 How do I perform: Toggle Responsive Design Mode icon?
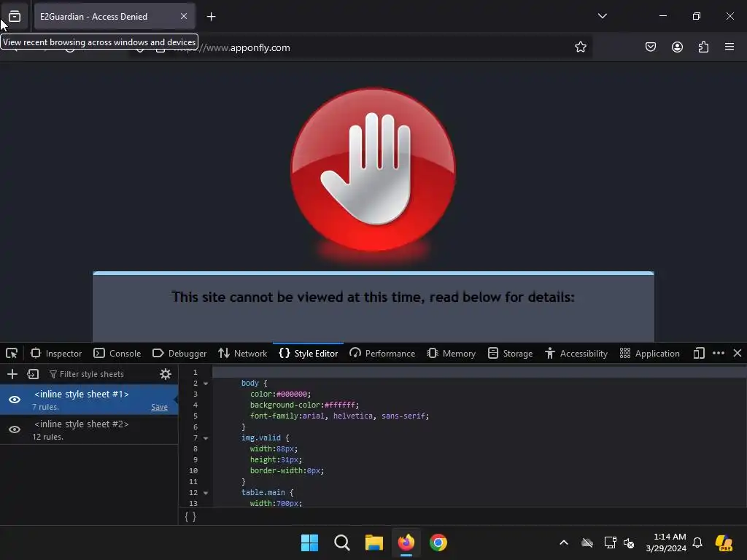699,354
